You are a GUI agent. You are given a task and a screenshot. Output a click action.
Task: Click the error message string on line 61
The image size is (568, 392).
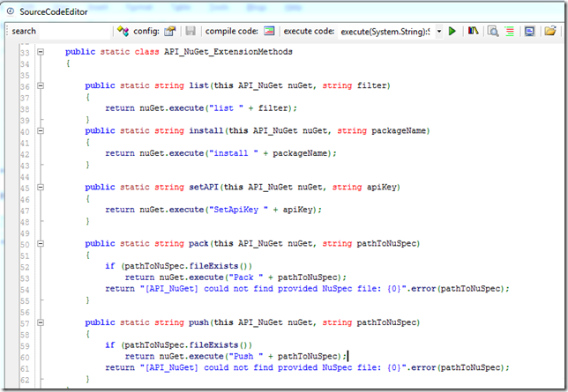(275, 367)
